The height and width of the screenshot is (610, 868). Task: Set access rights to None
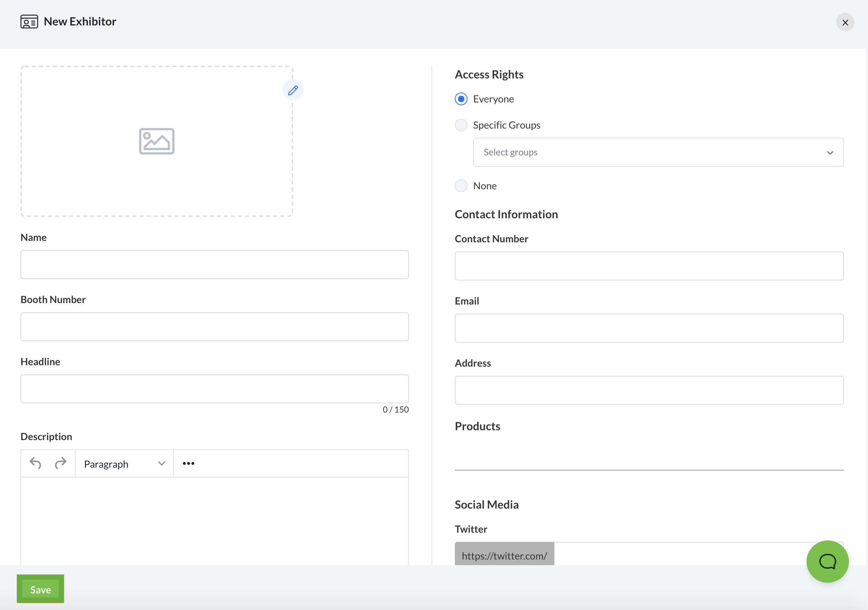[x=461, y=186]
